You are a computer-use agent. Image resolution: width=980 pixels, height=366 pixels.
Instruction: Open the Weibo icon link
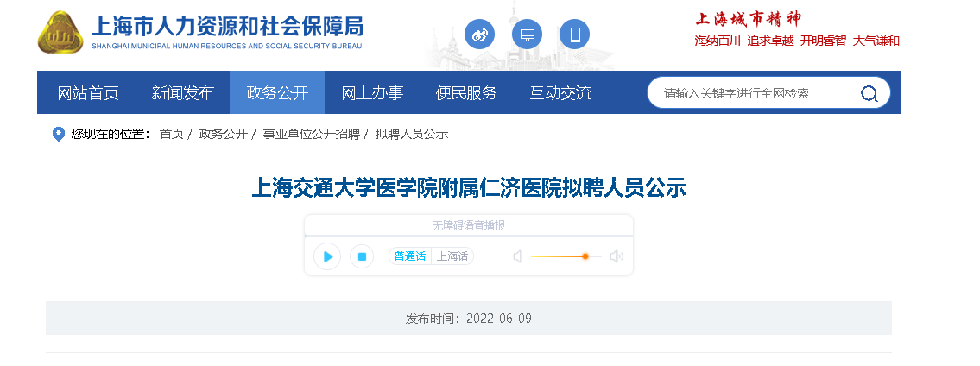[479, 35]
